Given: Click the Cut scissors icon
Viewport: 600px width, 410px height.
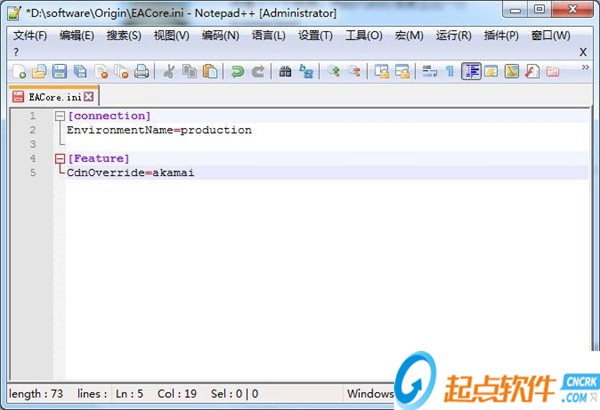Looking at the screenshot, I should 169,71.
